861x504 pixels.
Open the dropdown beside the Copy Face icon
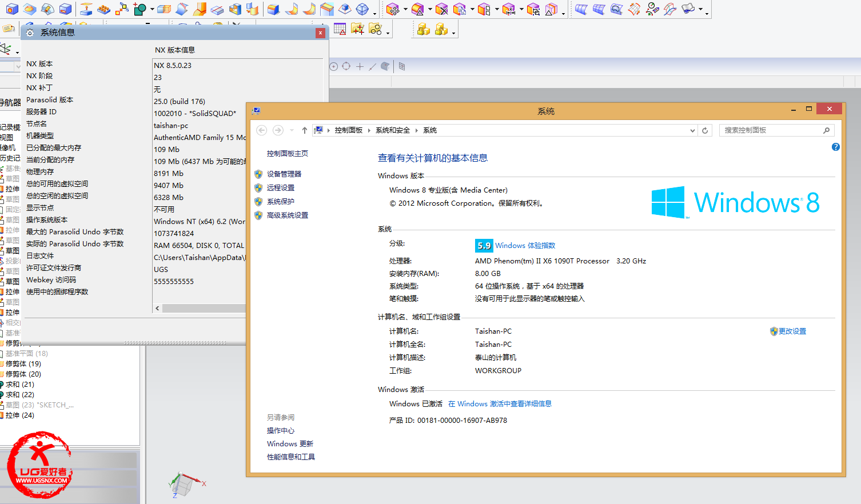point(472,9)
